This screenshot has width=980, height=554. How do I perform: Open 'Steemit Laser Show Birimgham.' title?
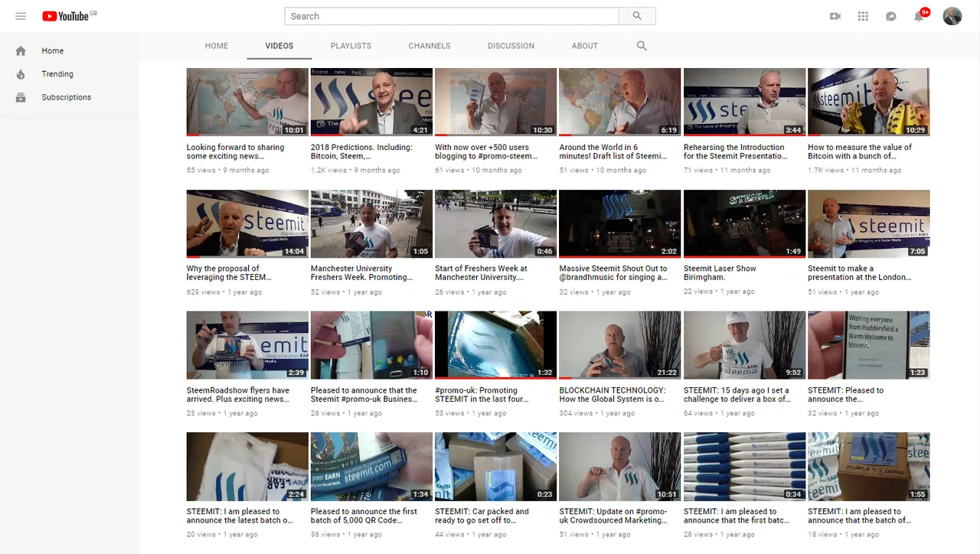(720, 273)
